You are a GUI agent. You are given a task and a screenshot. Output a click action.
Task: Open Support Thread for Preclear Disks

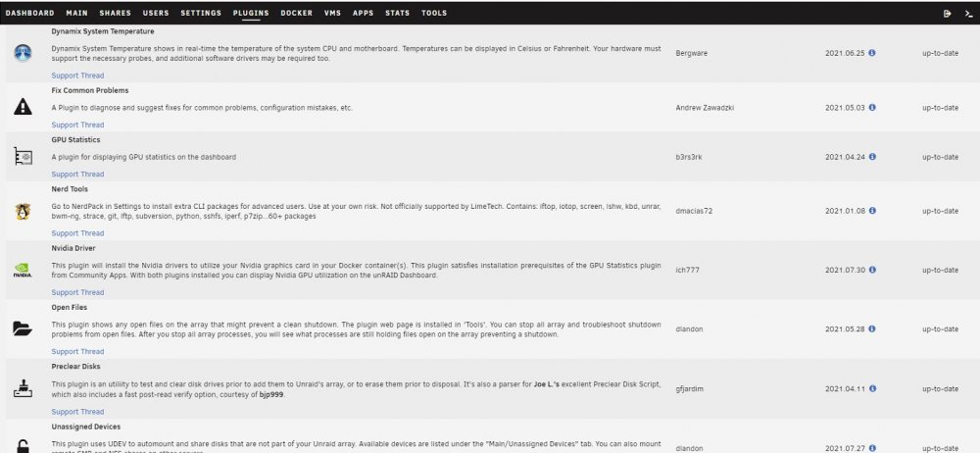pos(77,412)
